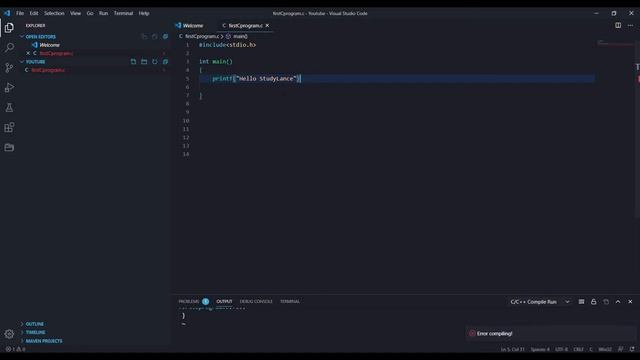Select the firstCprogram.c editor tab
640x360 pixels.
[x=245, y=25]
